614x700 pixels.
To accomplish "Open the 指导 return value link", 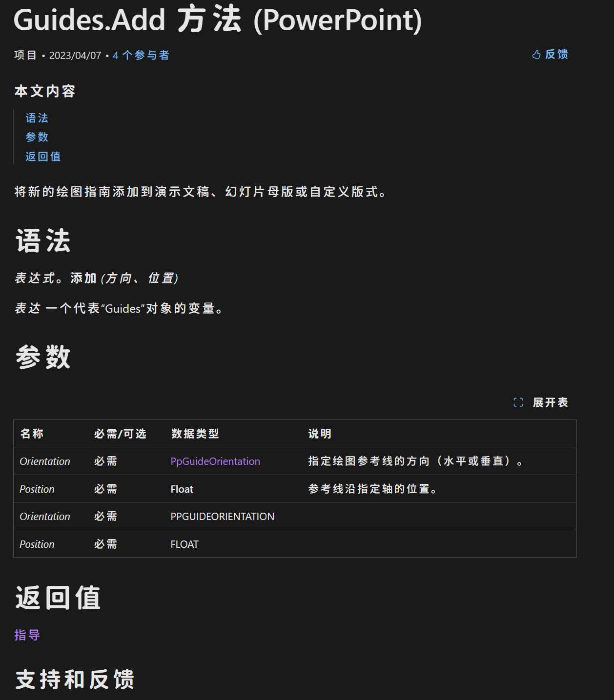I will pyautogui.click(x=27, y=635).
